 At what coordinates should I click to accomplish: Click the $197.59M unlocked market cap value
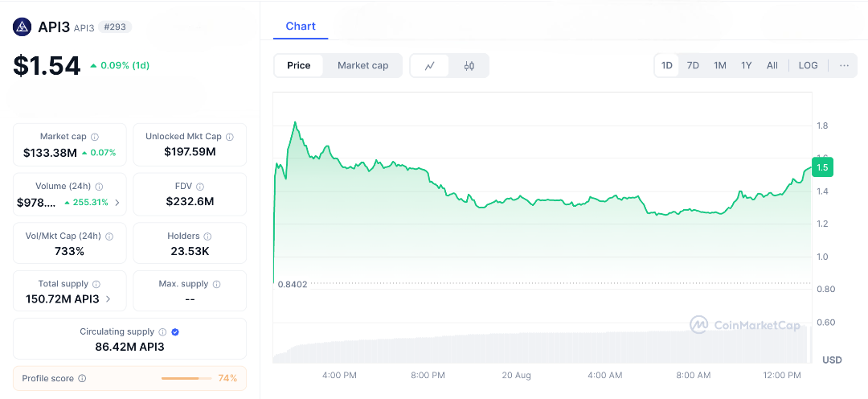[190, 151]
